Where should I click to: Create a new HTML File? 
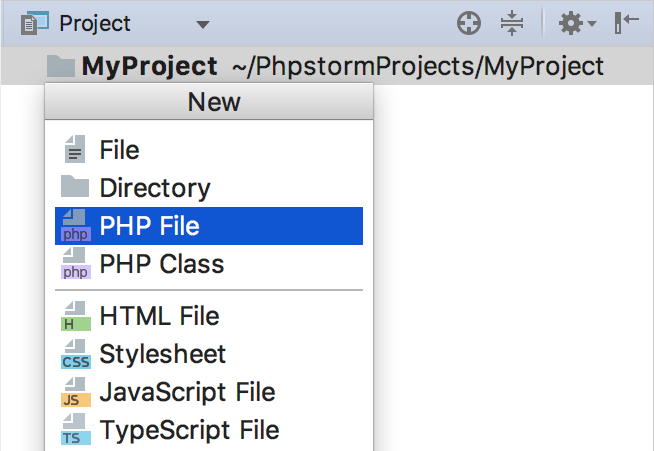209,316
